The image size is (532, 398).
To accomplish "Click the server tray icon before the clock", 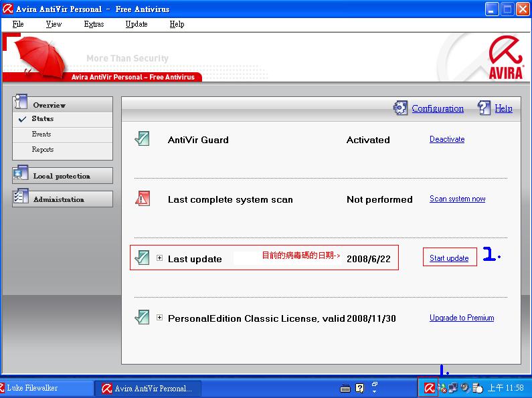I will [477, 388].
